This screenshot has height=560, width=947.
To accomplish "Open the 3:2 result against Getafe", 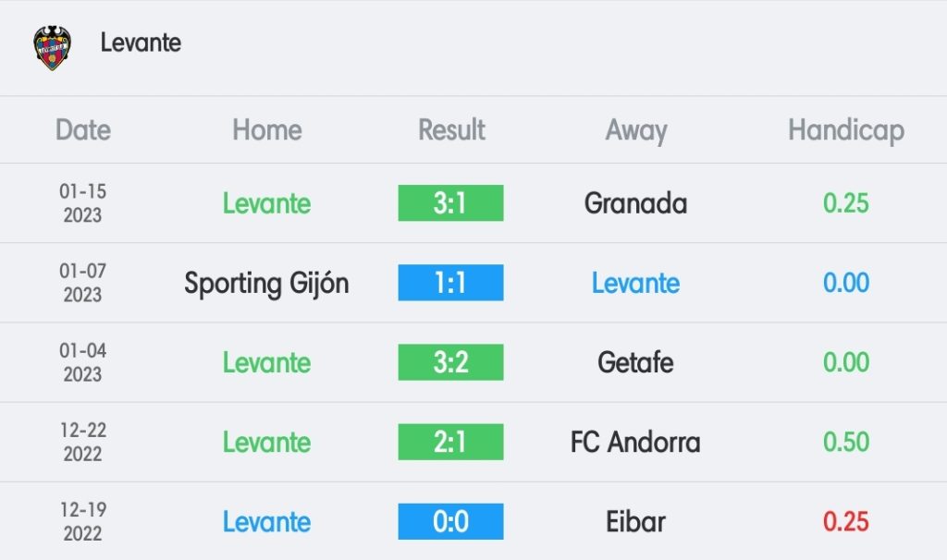I will pyautogui.click(x=450, y=362).
